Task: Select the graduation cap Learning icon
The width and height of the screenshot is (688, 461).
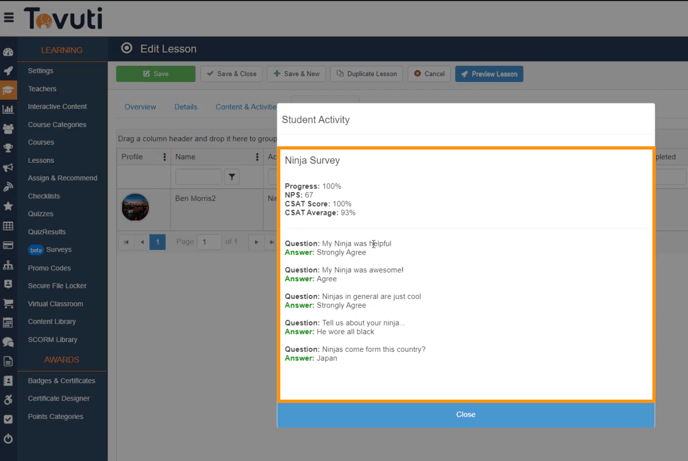Action: (x=9, y=90)
